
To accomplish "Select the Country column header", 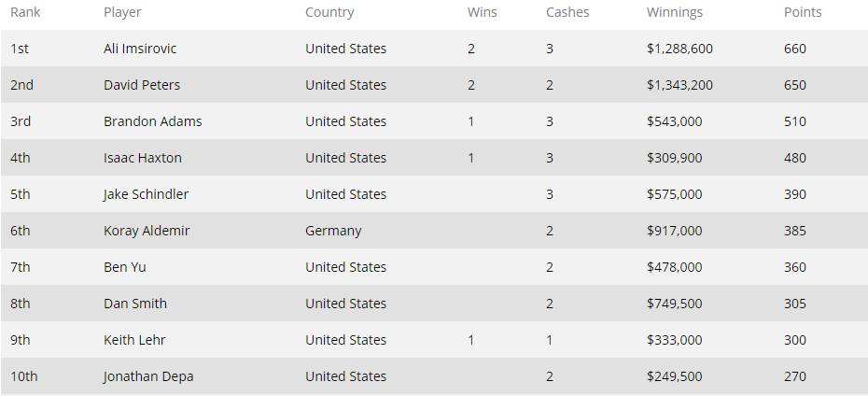I will (329, 12).
